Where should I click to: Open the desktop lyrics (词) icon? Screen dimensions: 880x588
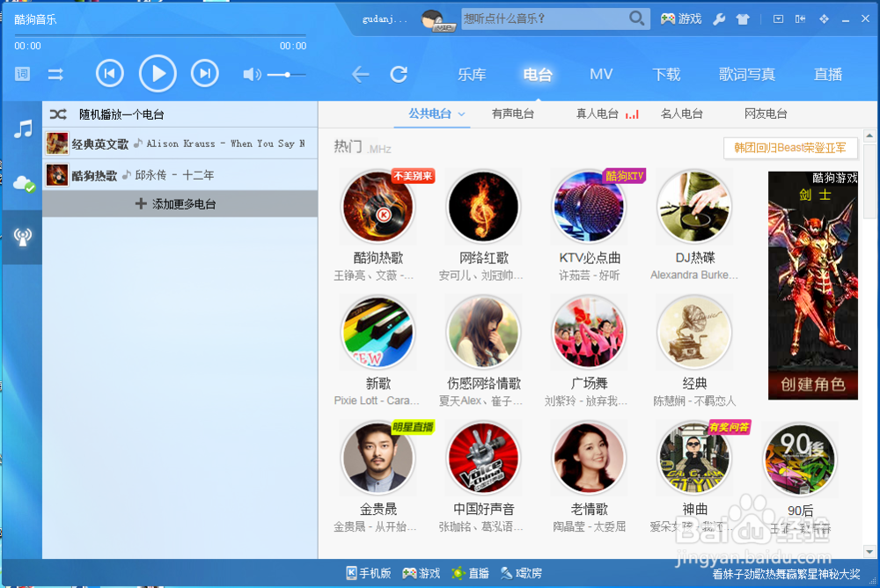pos(22,74)
